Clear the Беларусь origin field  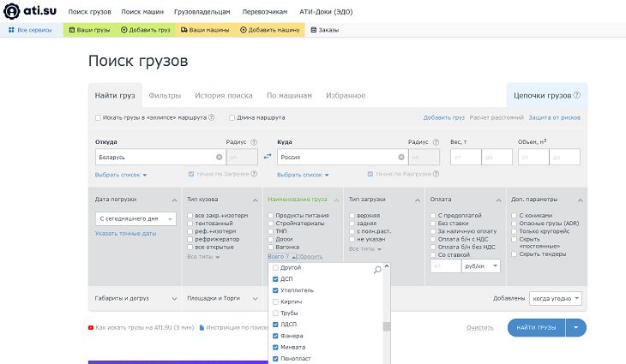coord(220,158)
